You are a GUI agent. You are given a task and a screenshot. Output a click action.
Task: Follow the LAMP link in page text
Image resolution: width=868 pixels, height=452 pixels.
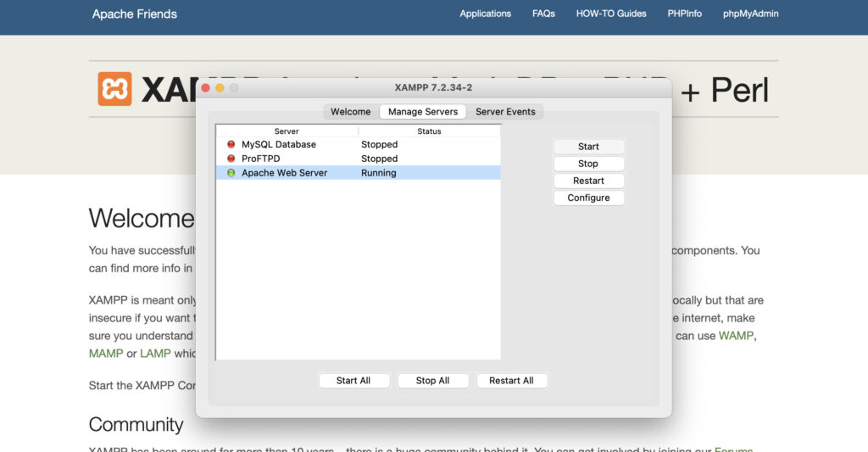tap(155, 354)
